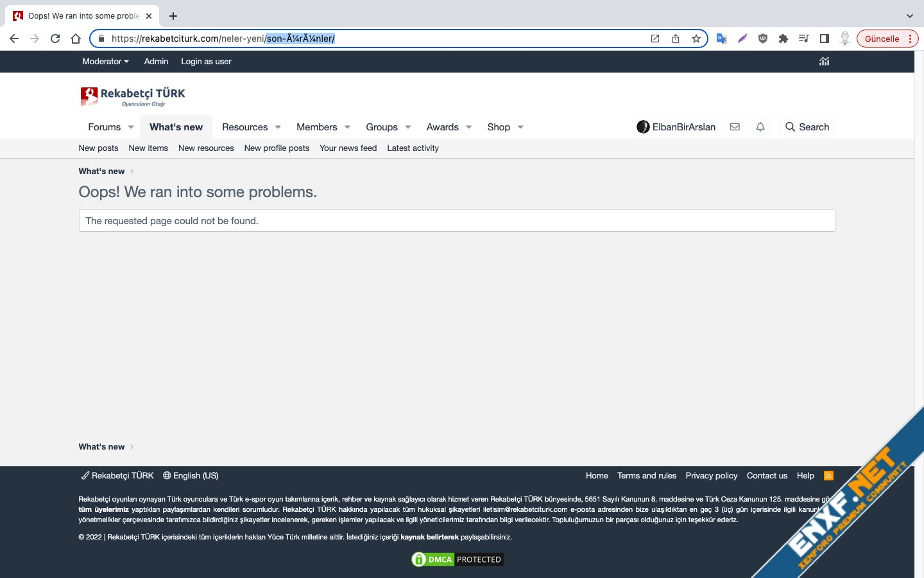This screenshot has width=924, height=578.
Task: Open the alerts bell notifications
Action: (x=760, y=127)
